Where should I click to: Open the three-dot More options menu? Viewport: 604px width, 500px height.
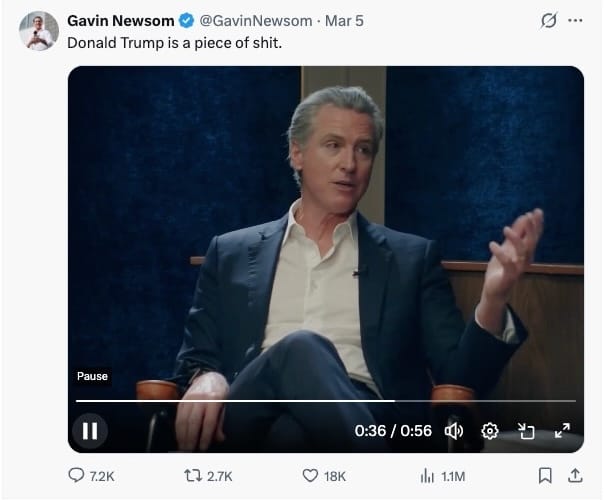tap(574, 21)
